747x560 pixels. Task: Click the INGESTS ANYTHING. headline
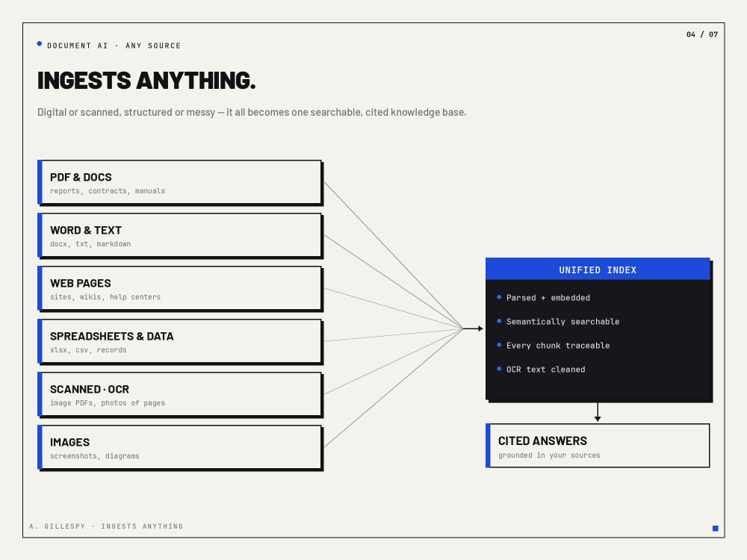(146, 81)
